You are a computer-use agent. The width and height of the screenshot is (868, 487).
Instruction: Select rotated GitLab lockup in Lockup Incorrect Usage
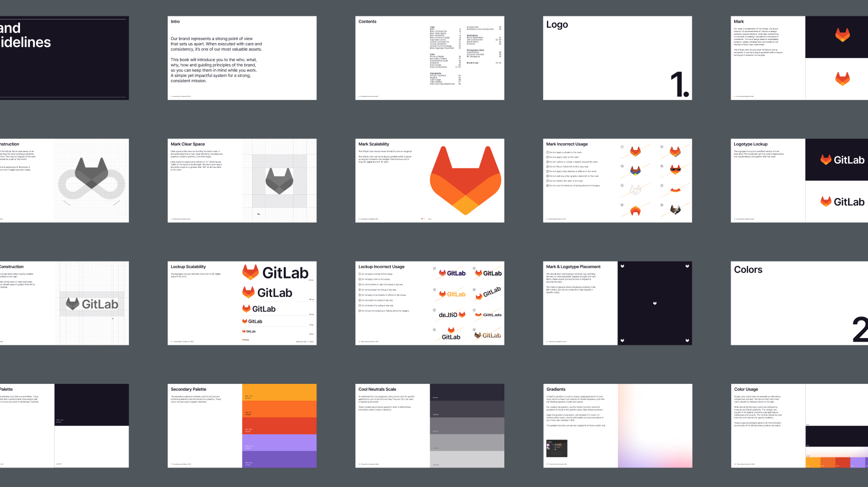point(488,293)
